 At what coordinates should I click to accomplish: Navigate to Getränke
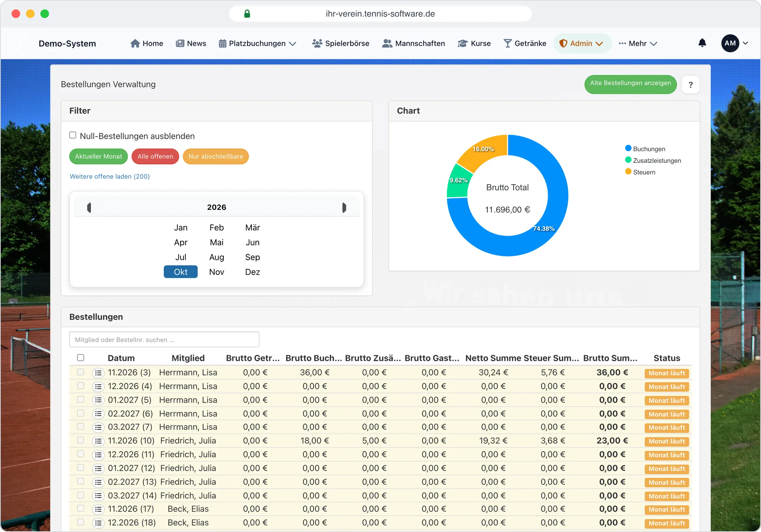coord(525,43)
